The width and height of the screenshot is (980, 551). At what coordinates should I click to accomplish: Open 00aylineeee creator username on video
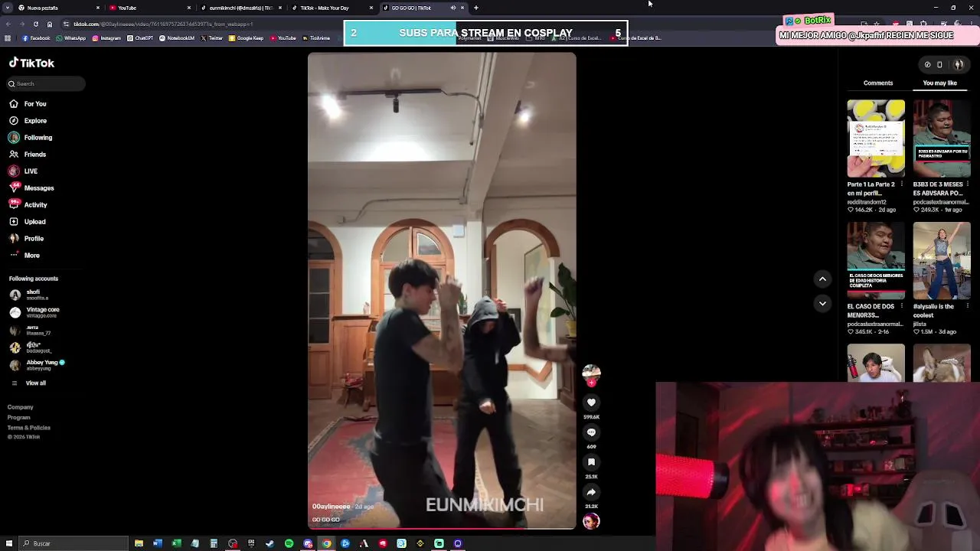click(x=331, y=507)
